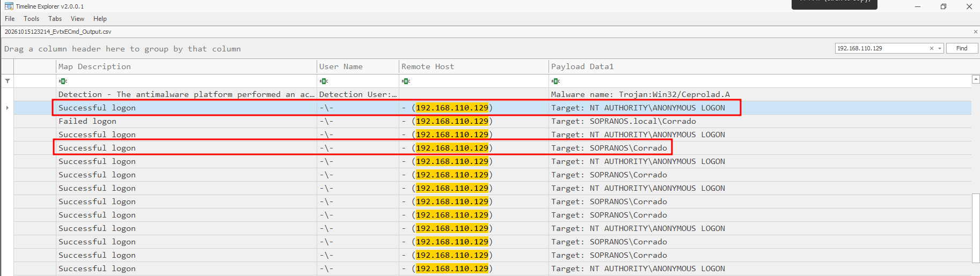Select the Failed logon row

492,121
